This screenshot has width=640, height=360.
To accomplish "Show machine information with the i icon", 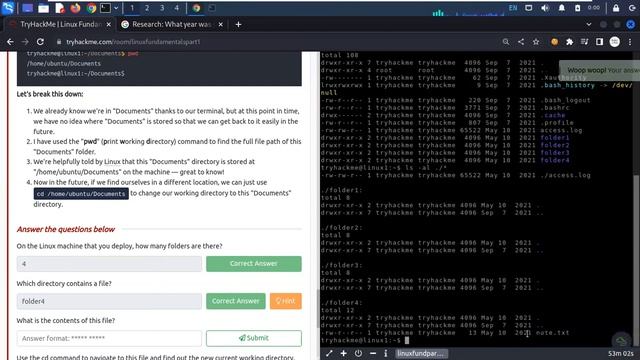I will 386,353.
